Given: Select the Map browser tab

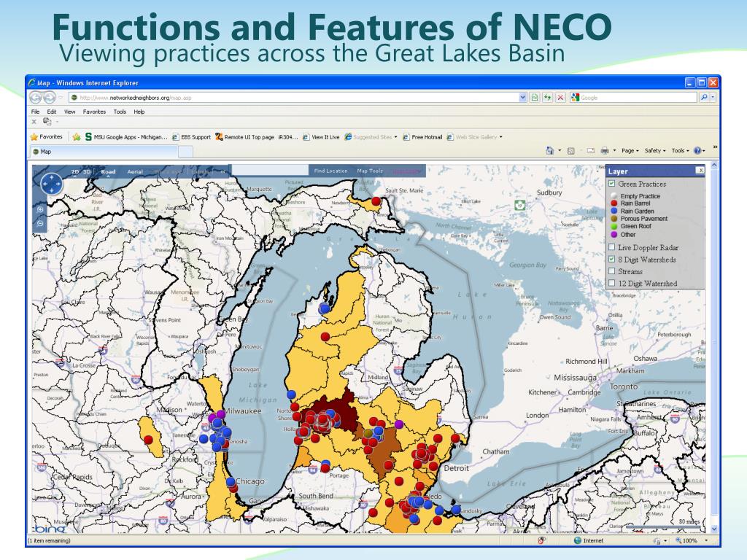Looking at the screenshot, I should click(x=104, y=152).
